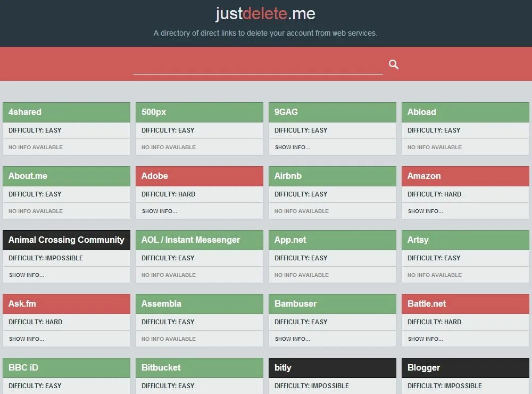Click Airbnb's No Info Available text
The width and height of the screenshot is (532, 394).
tap(302, 211)
